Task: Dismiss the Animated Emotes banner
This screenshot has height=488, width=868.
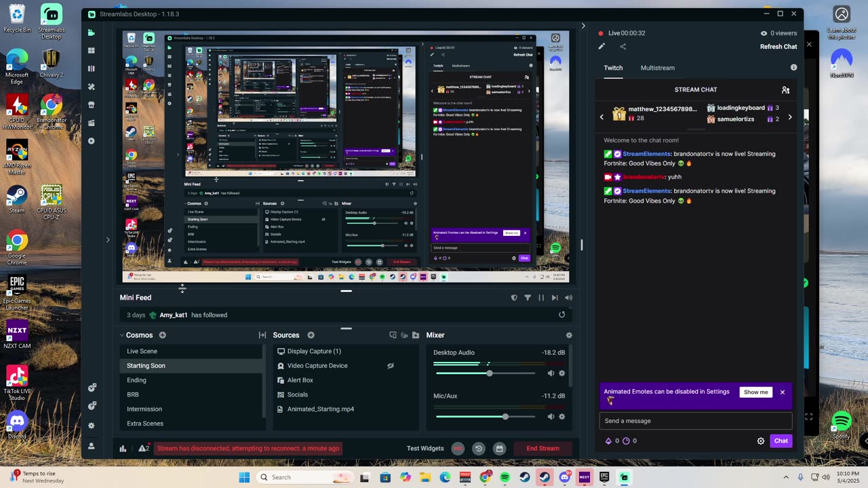Action: tap(783, 392)
